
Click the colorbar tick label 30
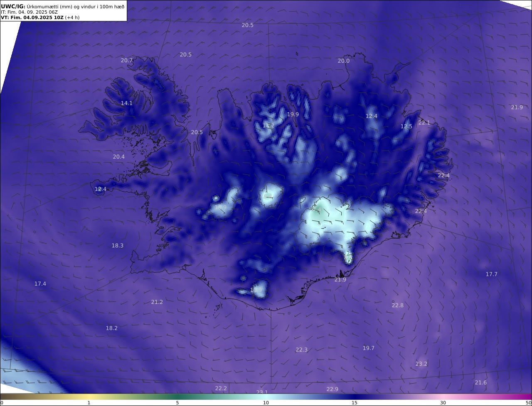tap(443, 403)
